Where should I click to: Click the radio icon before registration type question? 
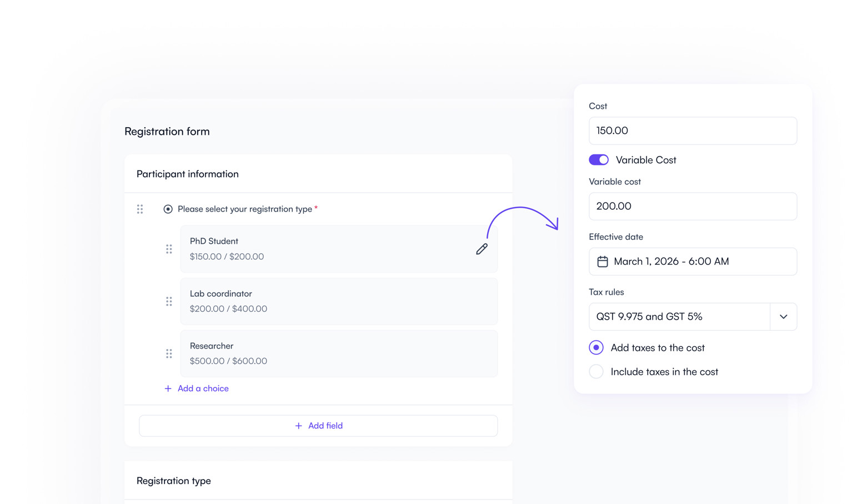[168, 209]
